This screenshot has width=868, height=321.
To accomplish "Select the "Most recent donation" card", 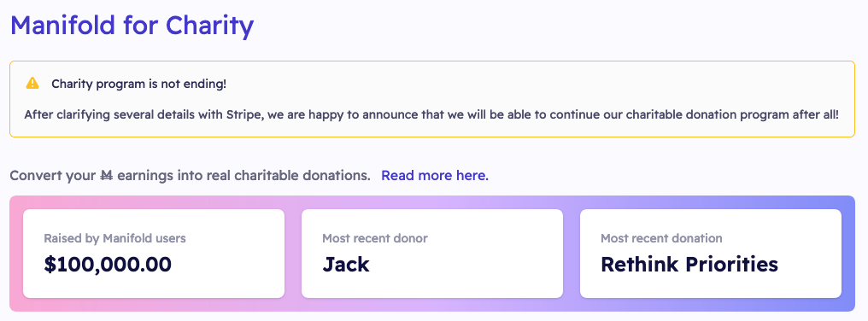I will (x=711, y=254).
